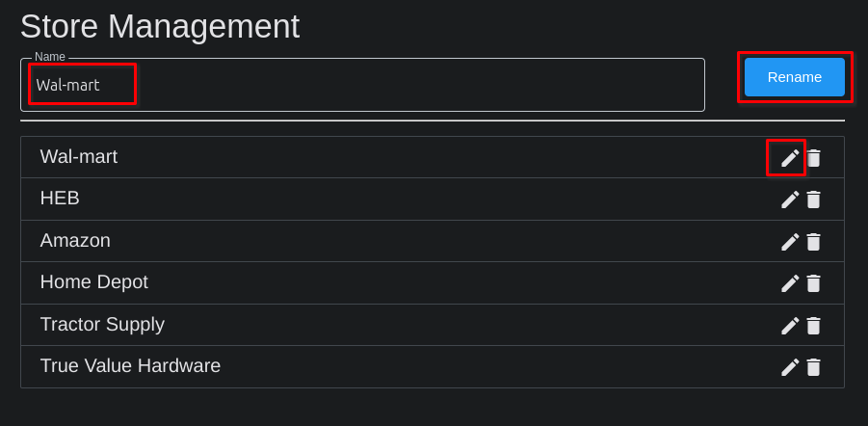This screenshot has width=868, height=426.
Task: Delete the Amazon store
Action: pyautogui.click(x=814, y=242)
